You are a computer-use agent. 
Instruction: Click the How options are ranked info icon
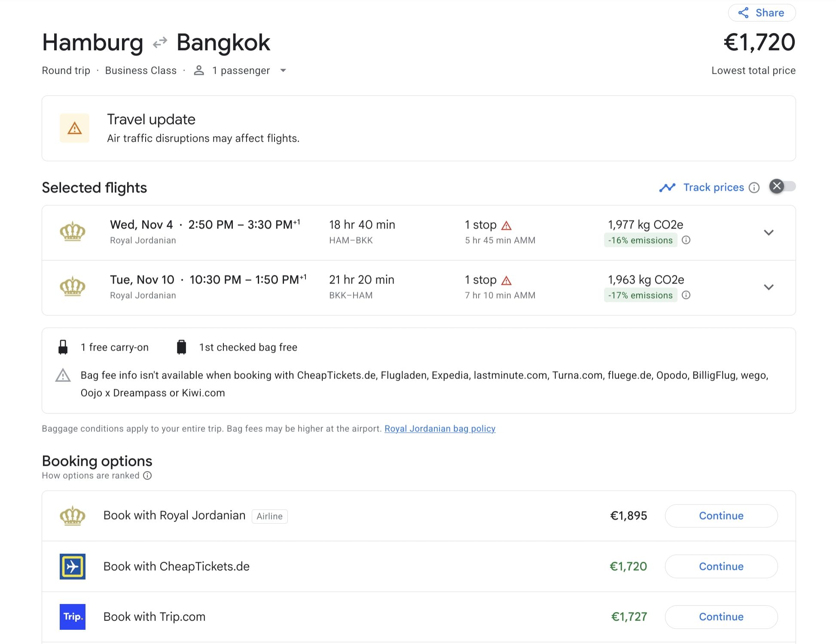click(x=147, y=476)
